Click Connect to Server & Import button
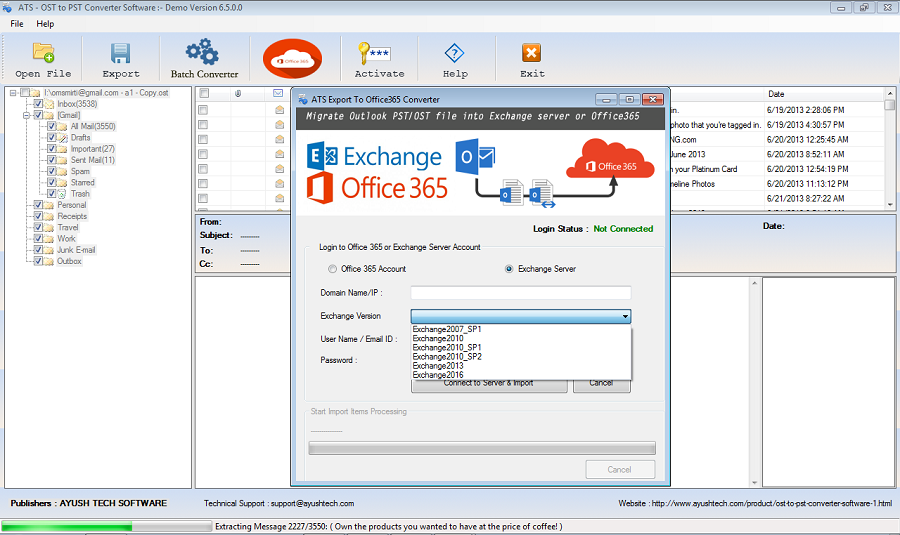The height and width of the screenshot is (535, 900). [x=489, y=383]
